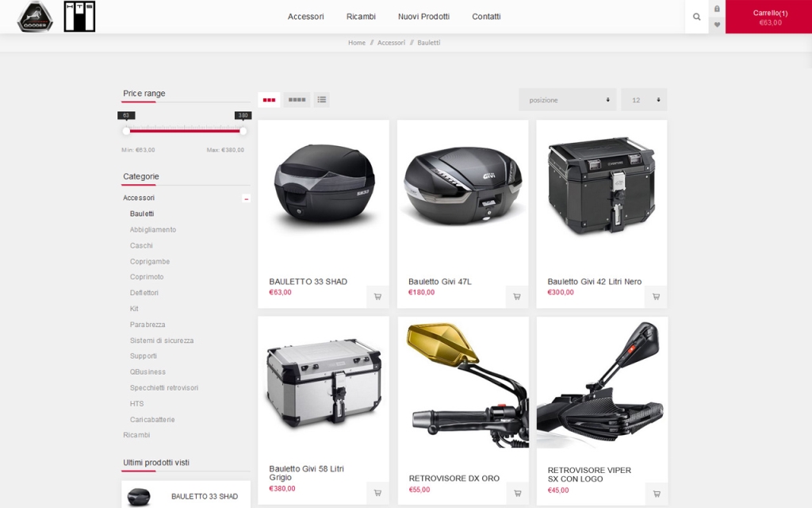The height and width of the screenshot is (508, 812).
Task: Open the Contatti page
Action: click(x=486, y=17)
